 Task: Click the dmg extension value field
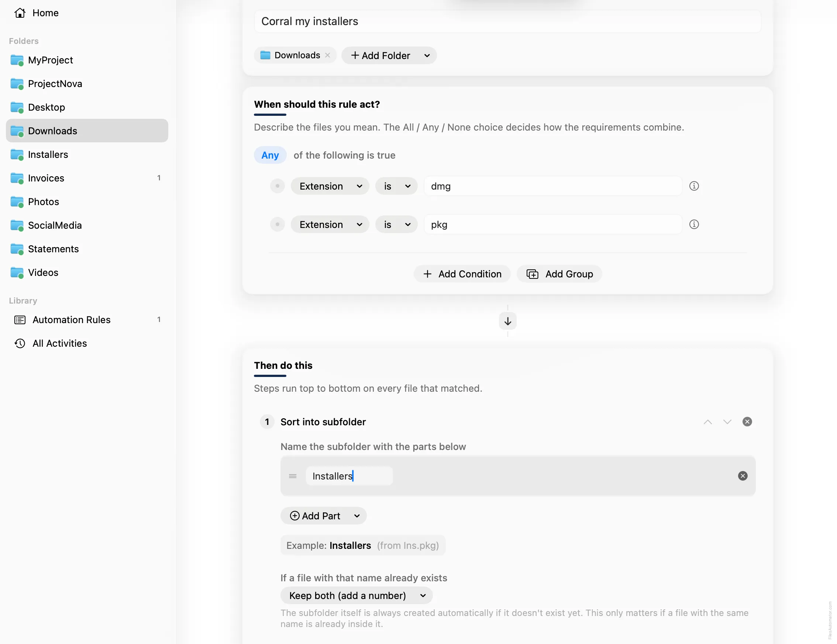coord(552,186)
